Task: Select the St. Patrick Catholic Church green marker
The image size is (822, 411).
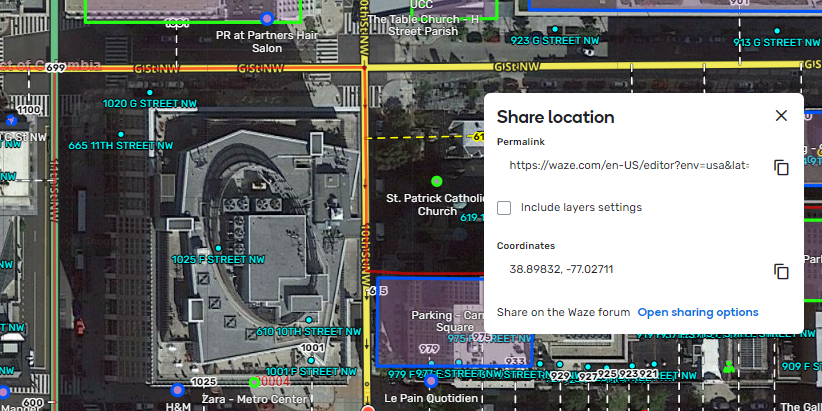Action: (436, 181)
